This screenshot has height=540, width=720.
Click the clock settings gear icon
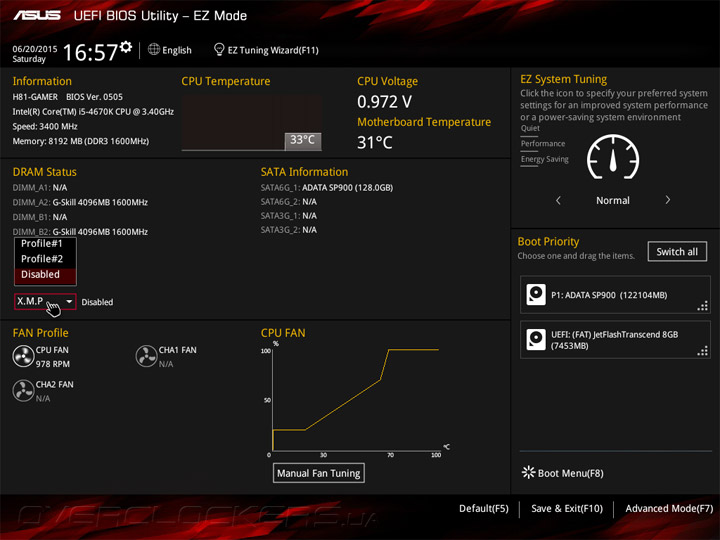coord(126,47)
